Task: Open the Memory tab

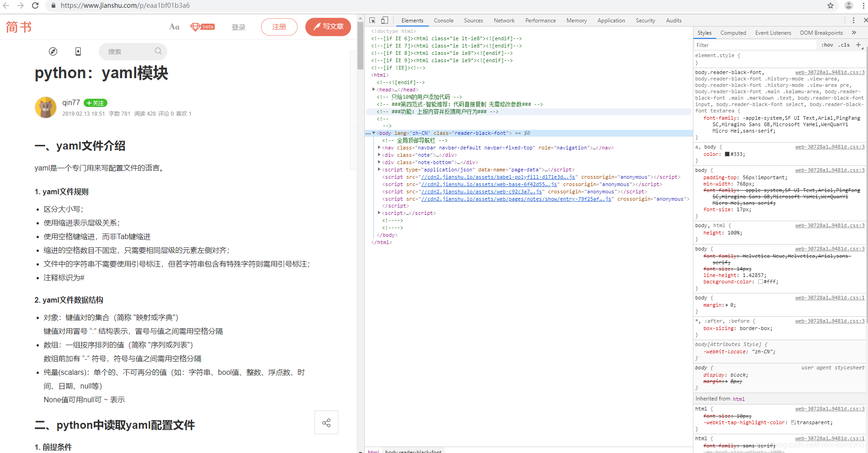Action: (x=576, y=21)
